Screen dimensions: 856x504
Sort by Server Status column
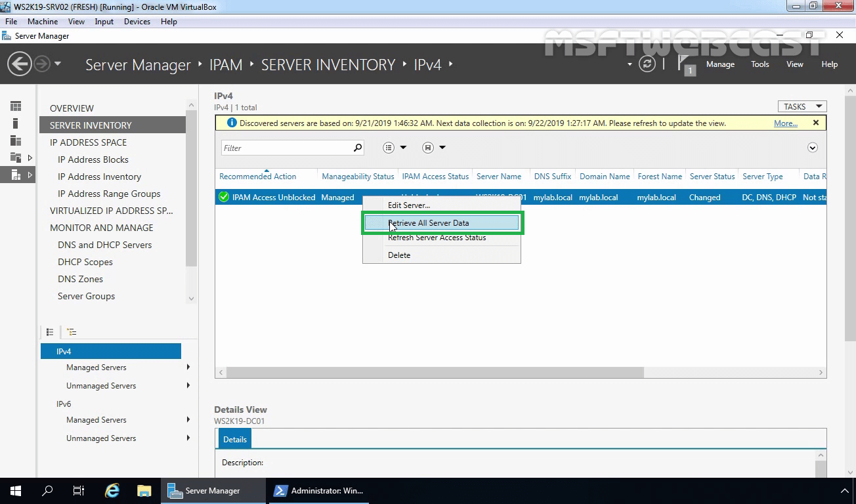712,176
